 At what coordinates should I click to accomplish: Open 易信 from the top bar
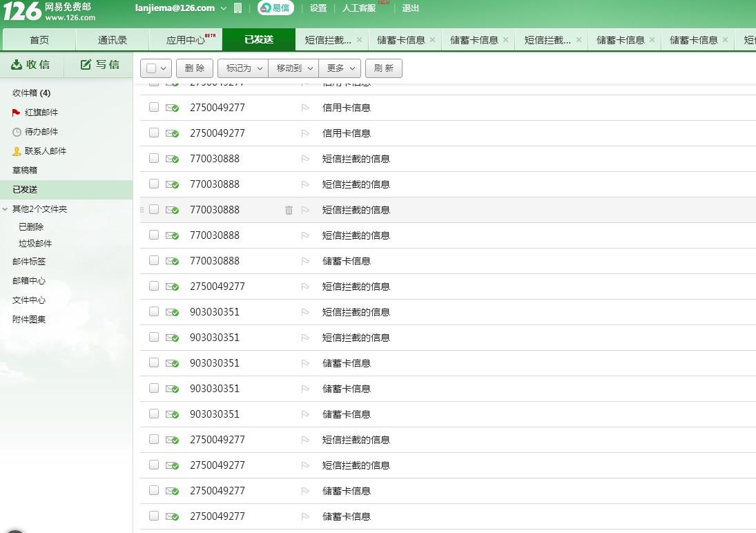tap(275, 8)
